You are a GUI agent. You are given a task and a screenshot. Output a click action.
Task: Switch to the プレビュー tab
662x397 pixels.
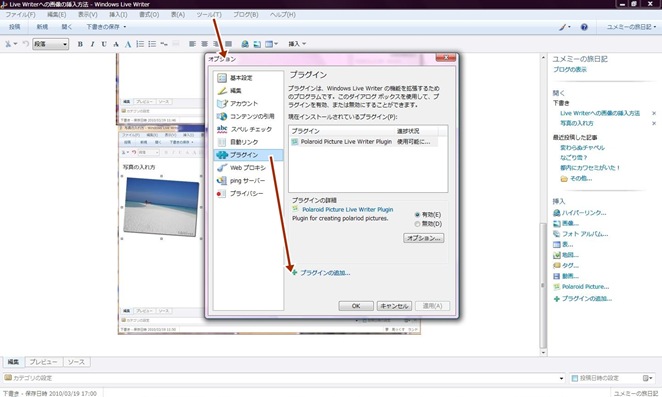[x=43, y=362]
